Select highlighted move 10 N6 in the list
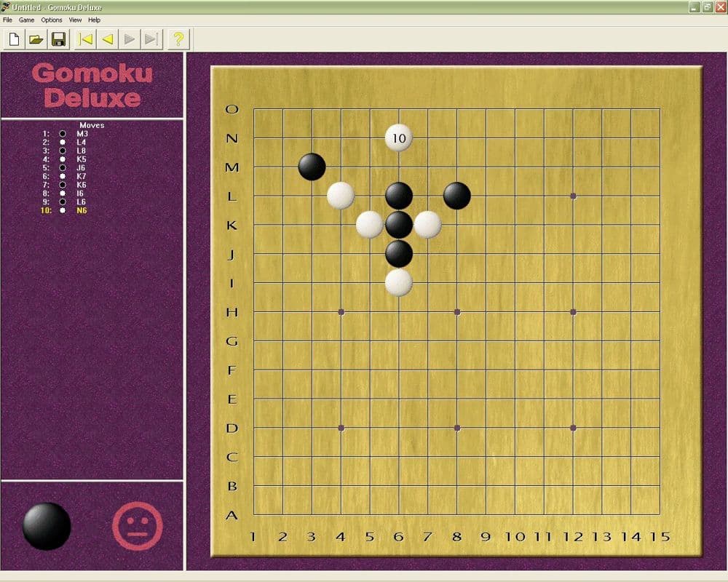 [65, 210]
